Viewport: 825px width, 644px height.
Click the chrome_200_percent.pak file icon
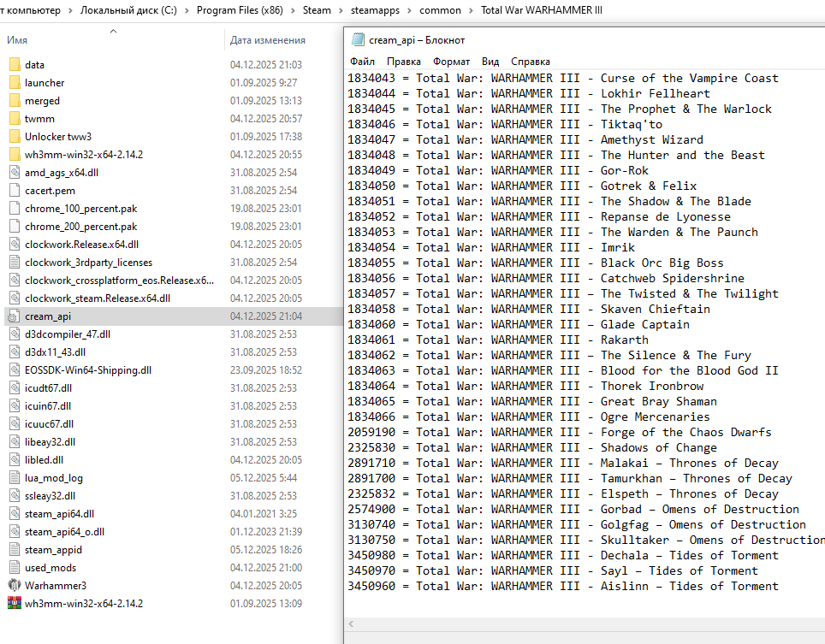click(x=15, y=227)
